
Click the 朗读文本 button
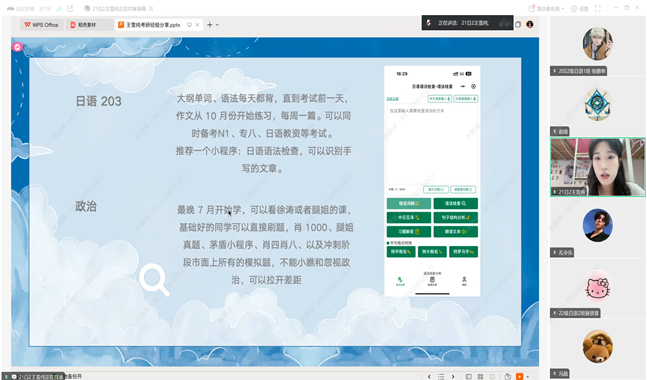456,231
